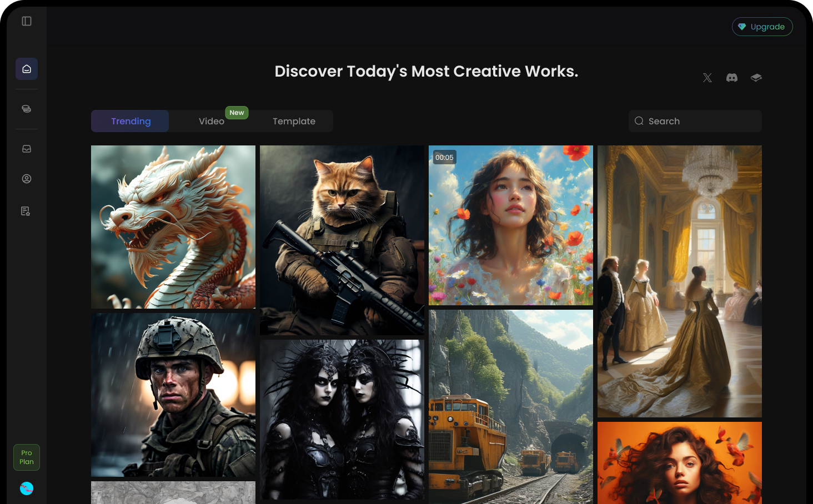Click the Upgrade button
813x504 pixels.
pos(762,26)
